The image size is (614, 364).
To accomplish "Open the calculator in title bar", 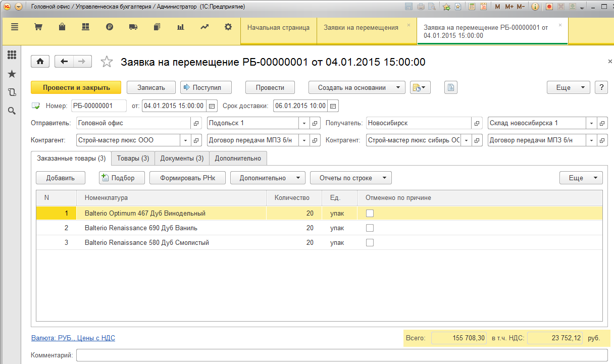I will pos(472,7).
